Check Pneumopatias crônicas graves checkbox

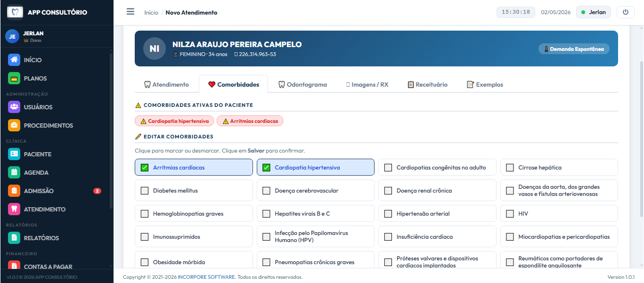267,262
